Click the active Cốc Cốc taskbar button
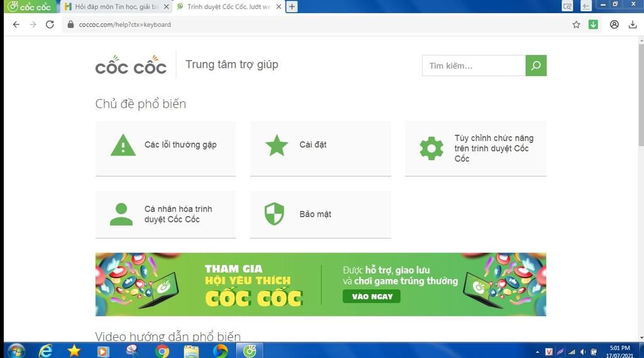The height and width of the screenshot is (358, 644). coord(249,351)
